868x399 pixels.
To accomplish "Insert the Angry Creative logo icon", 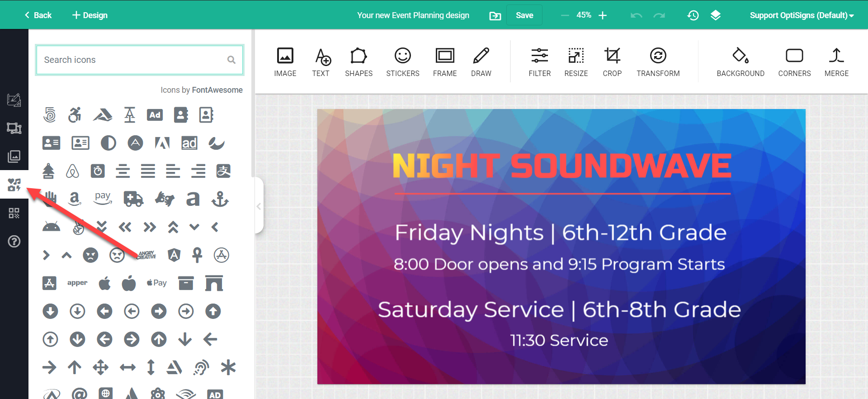I will [147, 255].
